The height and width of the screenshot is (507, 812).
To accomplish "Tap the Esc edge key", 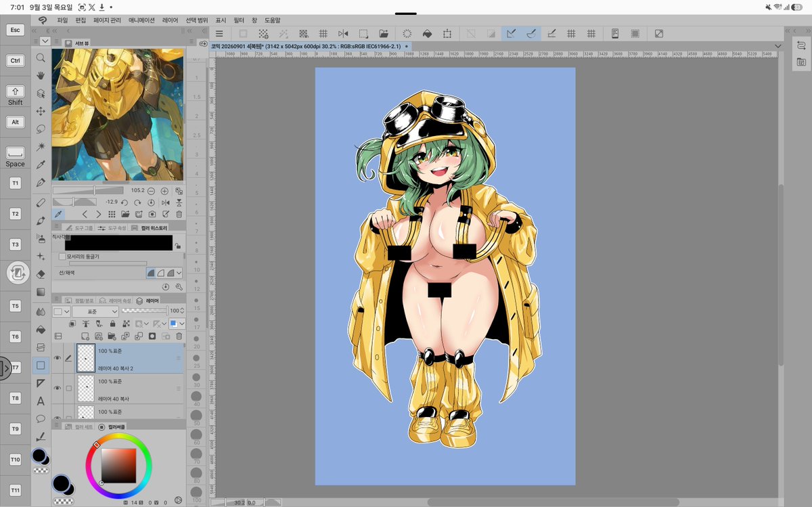I will coord(15,30).
